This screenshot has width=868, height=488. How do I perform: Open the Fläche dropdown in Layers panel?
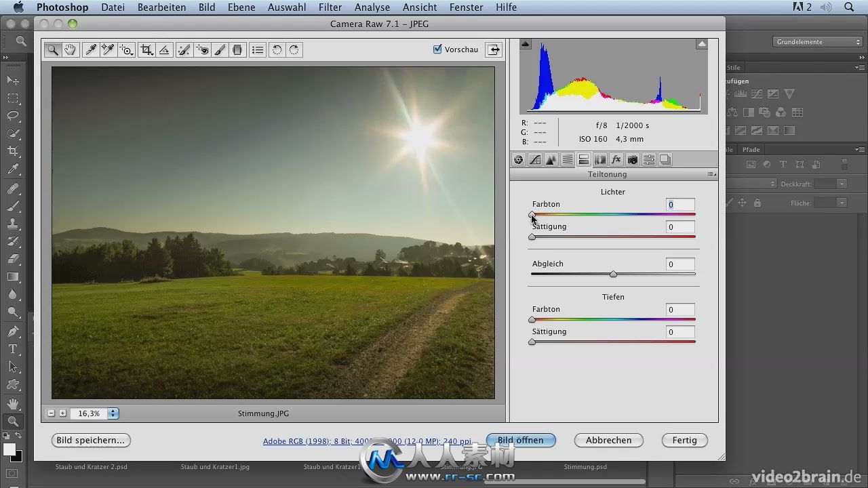[842, 203]
